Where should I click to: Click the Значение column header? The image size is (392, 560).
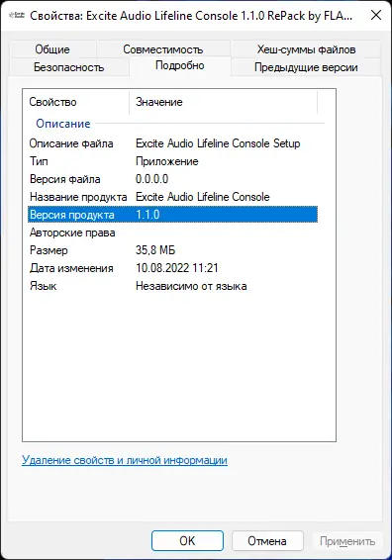[223, 102]
